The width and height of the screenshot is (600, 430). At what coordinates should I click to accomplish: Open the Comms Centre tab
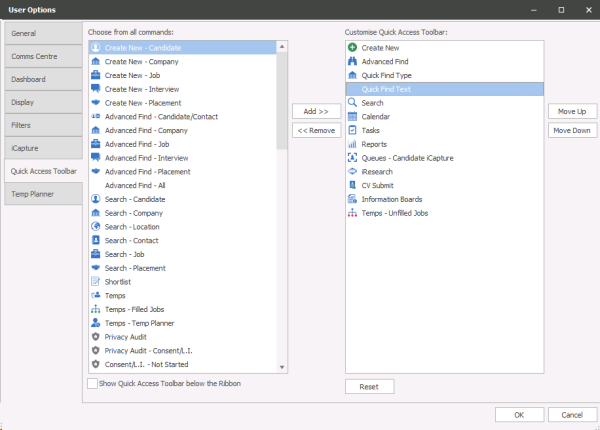coord(41,56)
